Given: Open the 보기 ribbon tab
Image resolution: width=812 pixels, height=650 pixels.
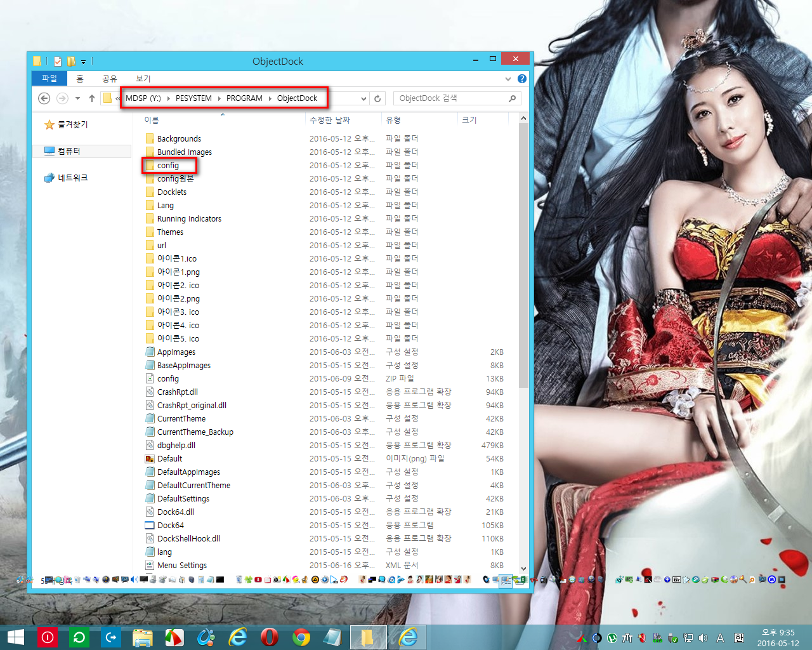Looking at the screenshot, I should 143,79.
